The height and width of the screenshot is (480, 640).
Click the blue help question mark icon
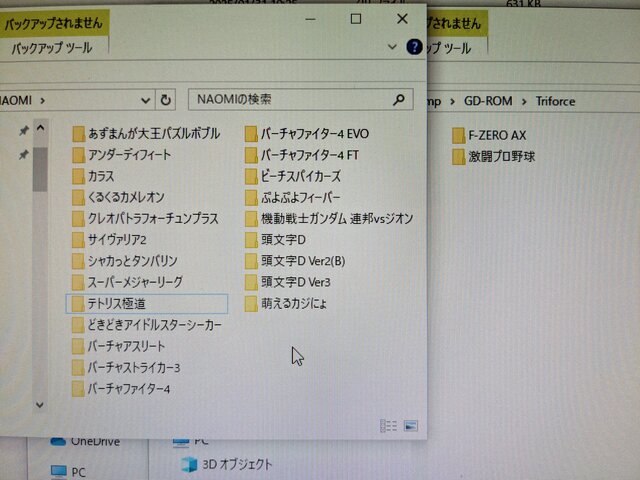pyautogui.click(x=414, y=47)
